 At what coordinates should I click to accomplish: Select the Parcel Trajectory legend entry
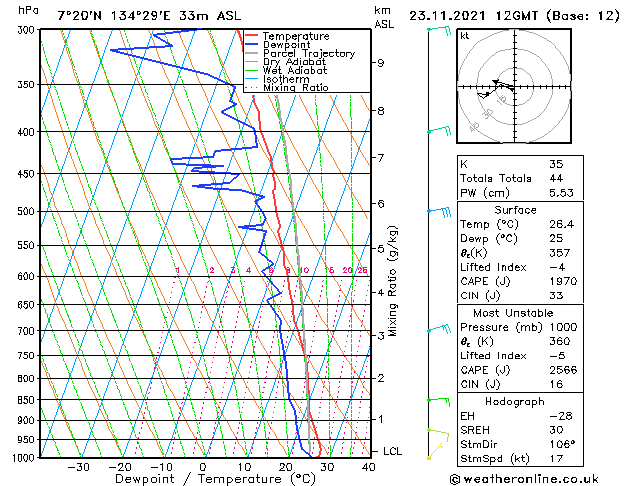[309, 53]
